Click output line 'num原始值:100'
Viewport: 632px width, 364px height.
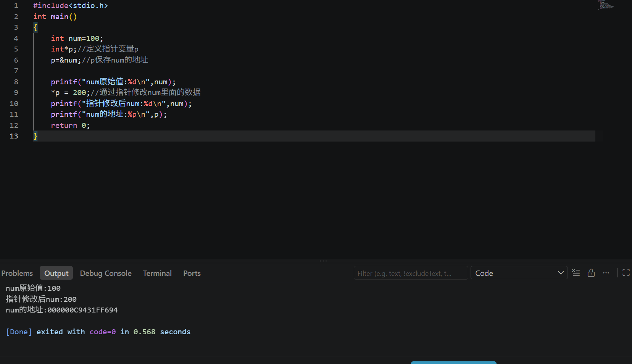click(x=33, y=288)
